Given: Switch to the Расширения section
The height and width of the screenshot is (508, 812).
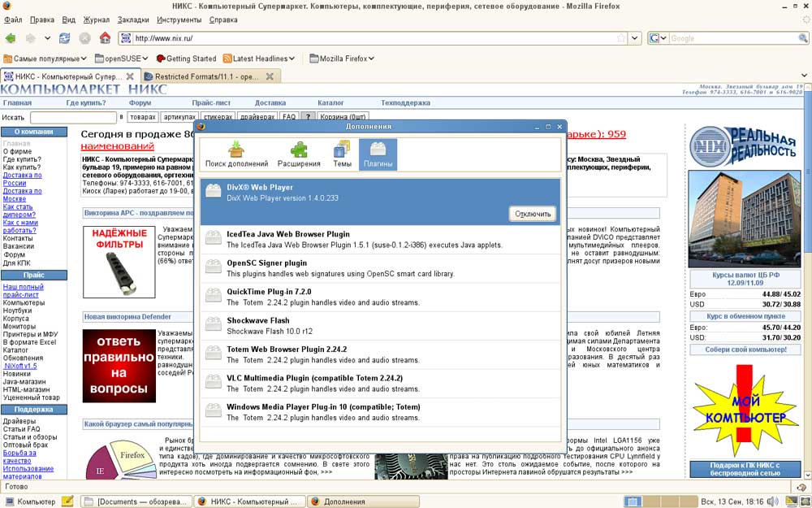Looking at the screenshot, I should click(299, 154).
